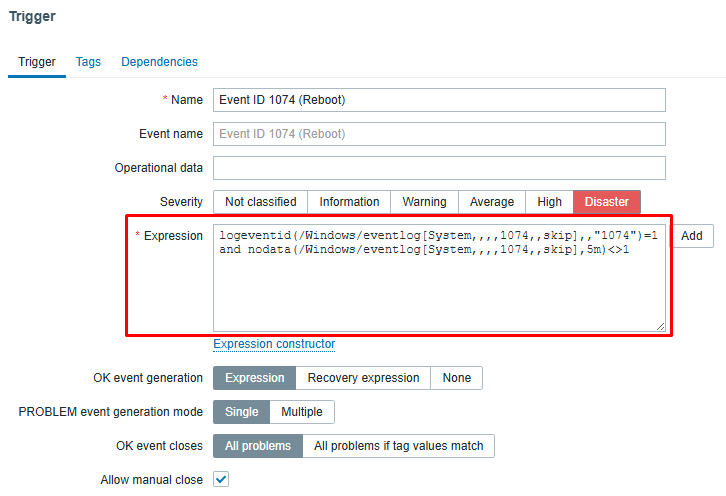Screen dimensions: 726x496
Task: Select All problems if tag values match
Action: [x=398, y=446]
